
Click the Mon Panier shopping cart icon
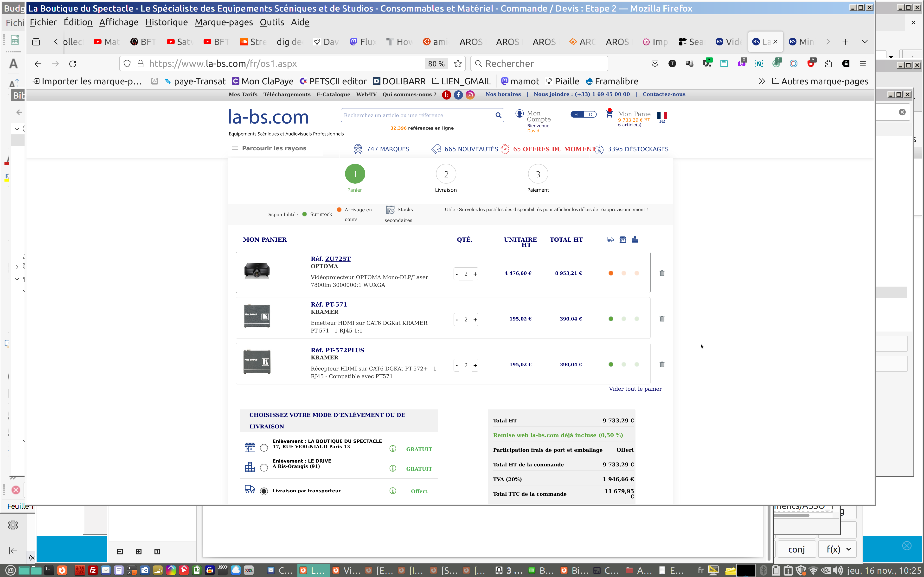click(x=609, y=114)
